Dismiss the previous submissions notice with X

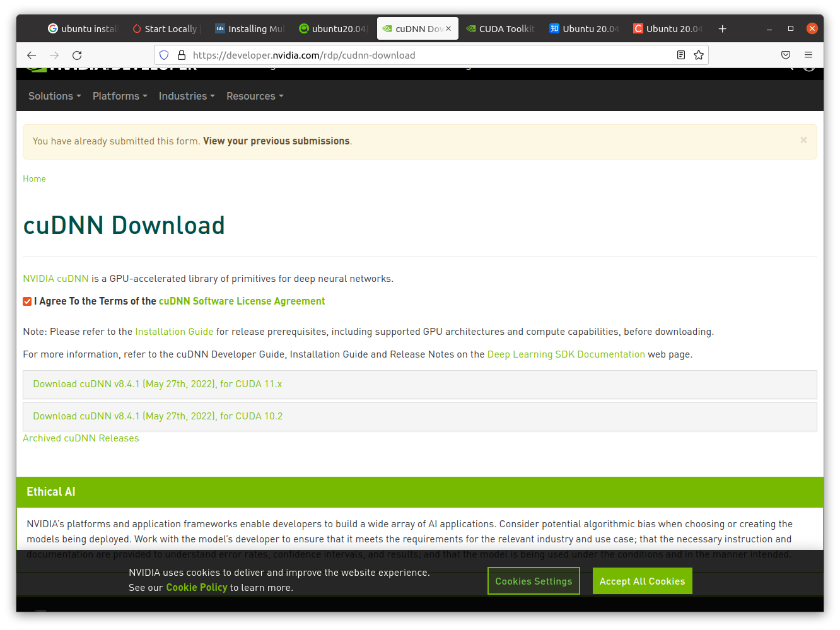(803, 140)
